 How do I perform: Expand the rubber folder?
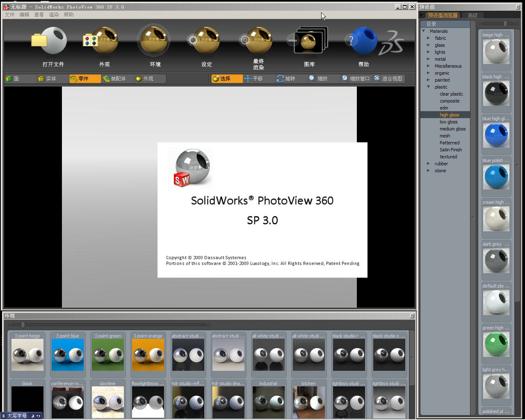tap(429, 164)
